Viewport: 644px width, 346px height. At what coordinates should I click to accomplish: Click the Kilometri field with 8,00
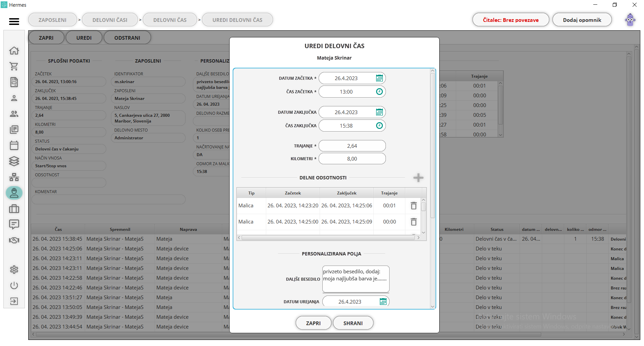[x=352, y=159]
